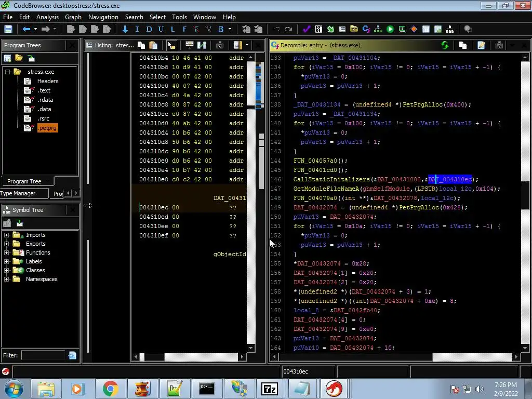The width and height of the screenshot is (532, 399).
Task: Save the program with the floppy icon
Action: [8, 29]
